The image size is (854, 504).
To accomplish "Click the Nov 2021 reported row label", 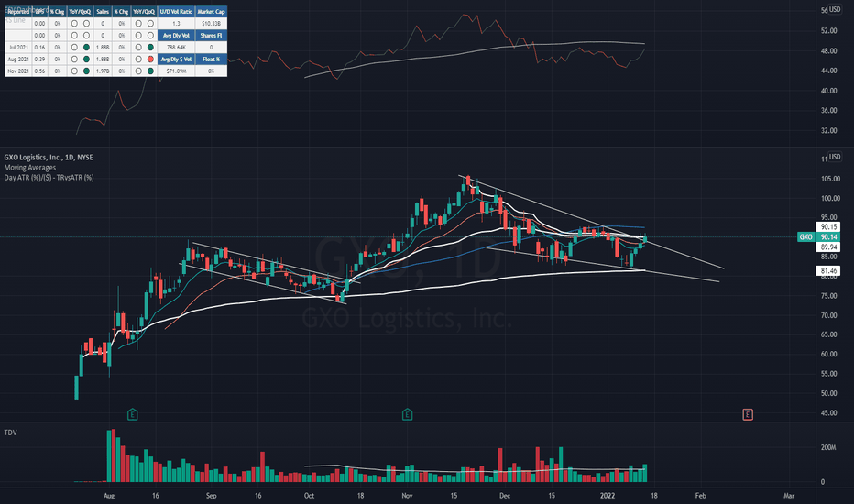I will [x=18, y=71].
